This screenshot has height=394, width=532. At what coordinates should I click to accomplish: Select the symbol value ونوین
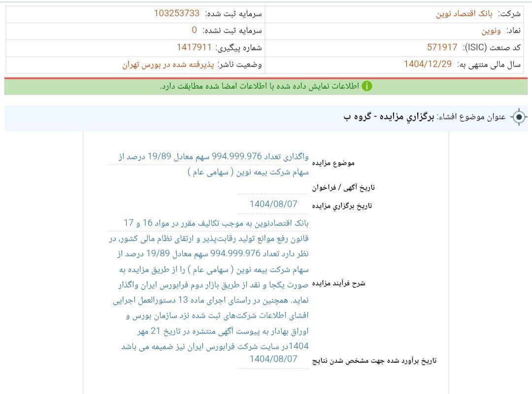(x=491, y=31)
